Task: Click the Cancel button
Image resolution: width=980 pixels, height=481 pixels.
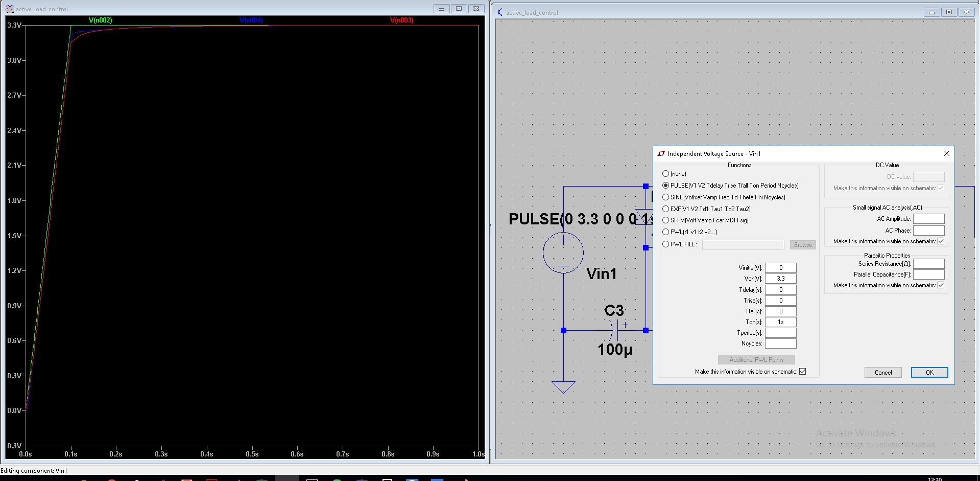Action: coord(883,373)
